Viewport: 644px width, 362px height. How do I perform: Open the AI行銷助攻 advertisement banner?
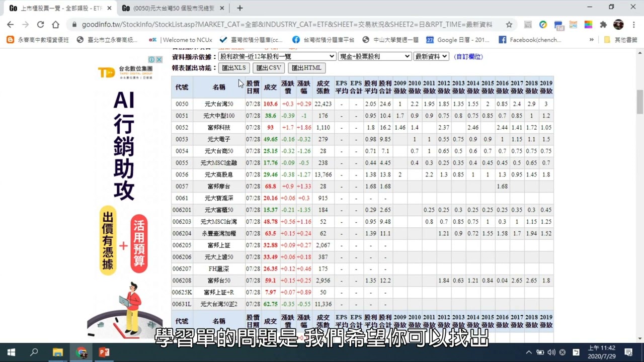[x=125, y=196]
